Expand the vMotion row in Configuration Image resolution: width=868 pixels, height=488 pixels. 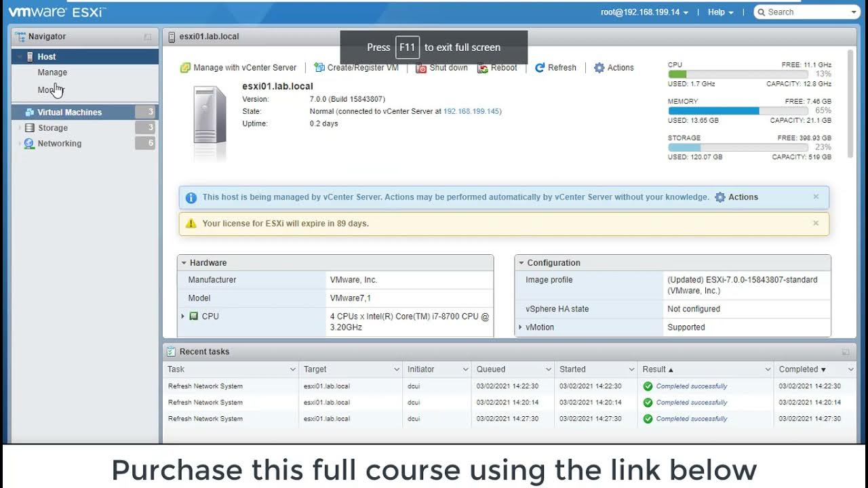[x=520, y=327]
